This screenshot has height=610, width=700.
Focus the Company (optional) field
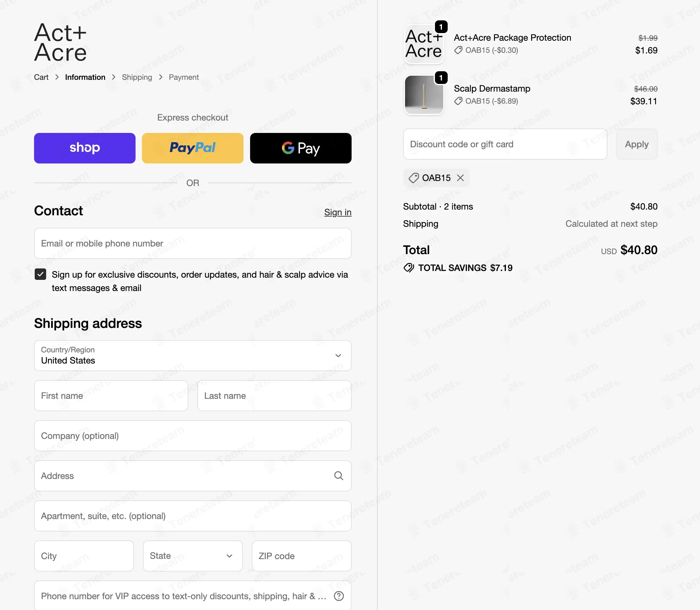click(x=193, y=436)
